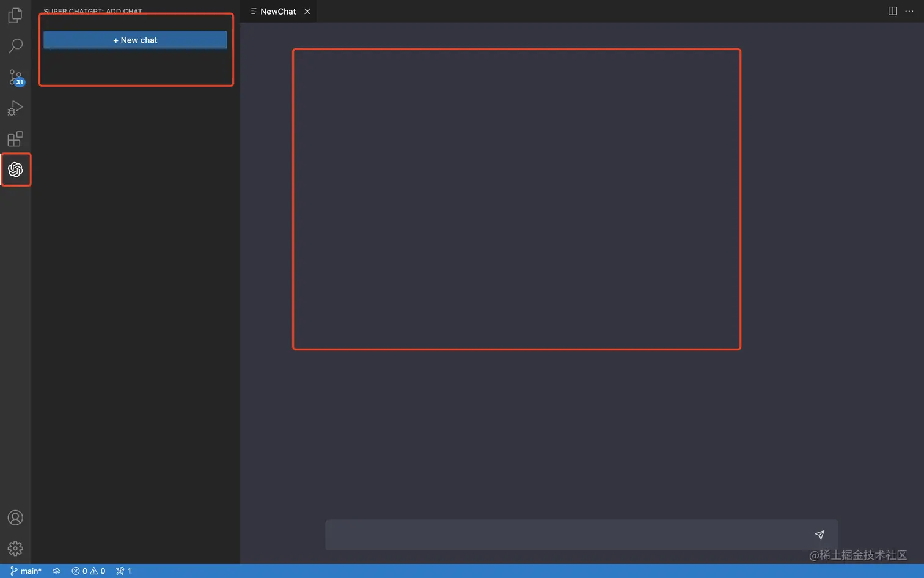This screenshot has width=924, height=578.
Task: Open the editor More Actions menu
Action: [909, 11]
